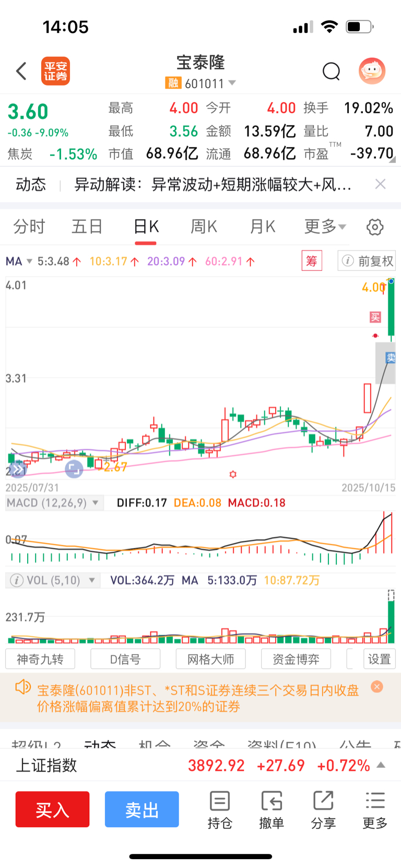
Task: Expand the MA indicator dropdown
Action: (x=19, y=261)
